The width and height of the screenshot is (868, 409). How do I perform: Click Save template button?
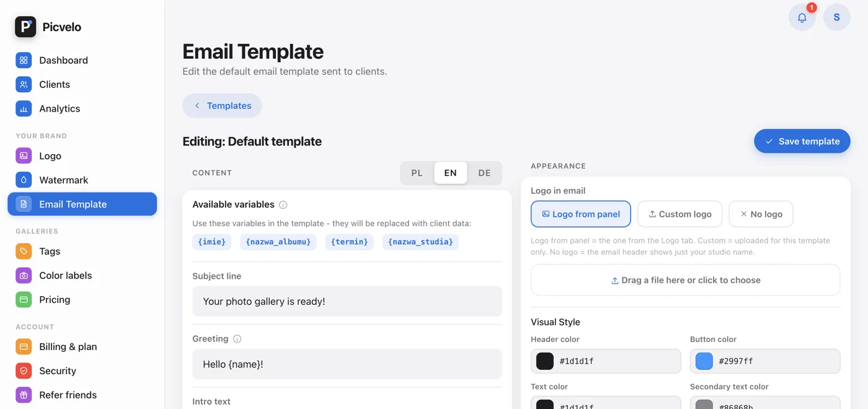pyautogui.click(x=802, y=141)
